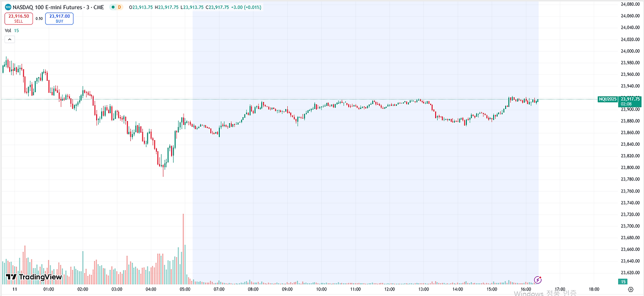
Task: Click the 05:00 time axis label
Action: pos(185,289)
